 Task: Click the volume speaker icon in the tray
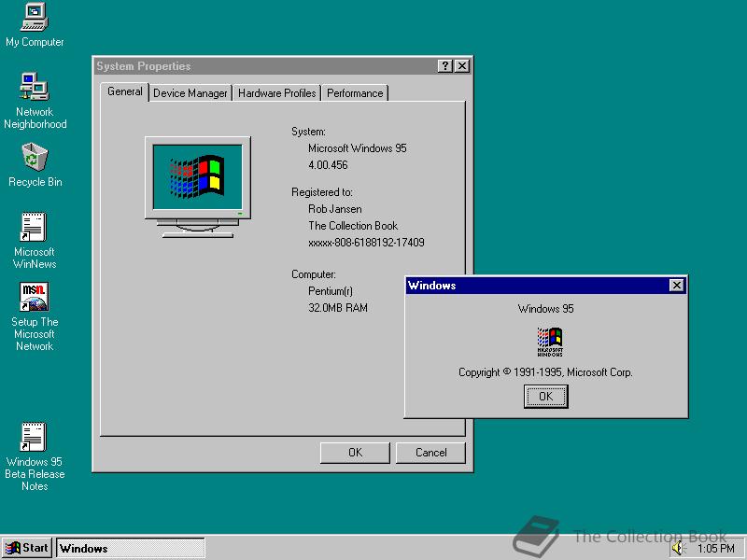pos(677,549)
